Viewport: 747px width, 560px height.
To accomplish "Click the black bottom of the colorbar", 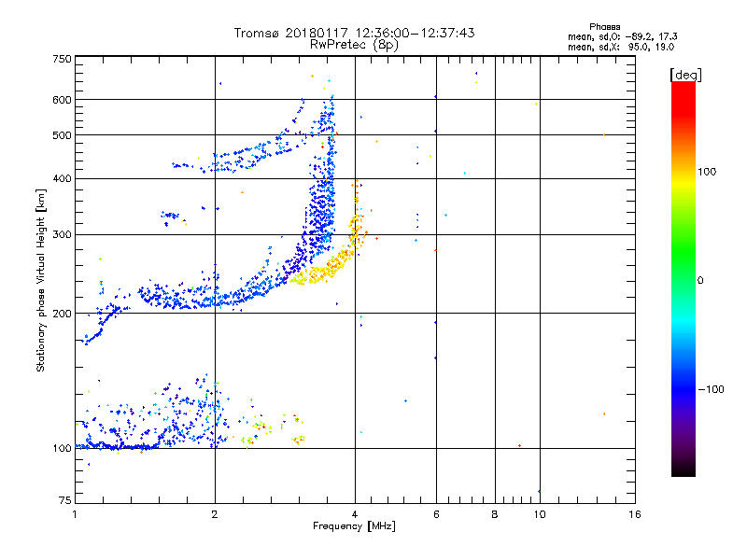I will [684, 469].
